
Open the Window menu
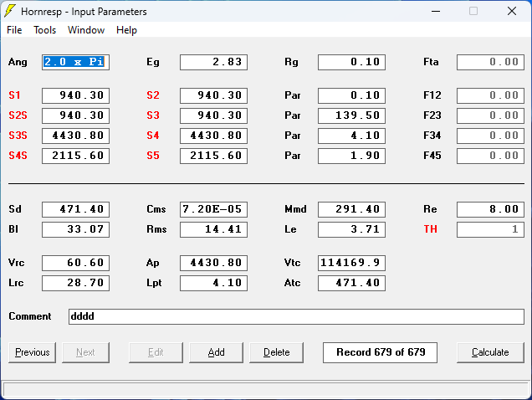(x=86, y=30)
